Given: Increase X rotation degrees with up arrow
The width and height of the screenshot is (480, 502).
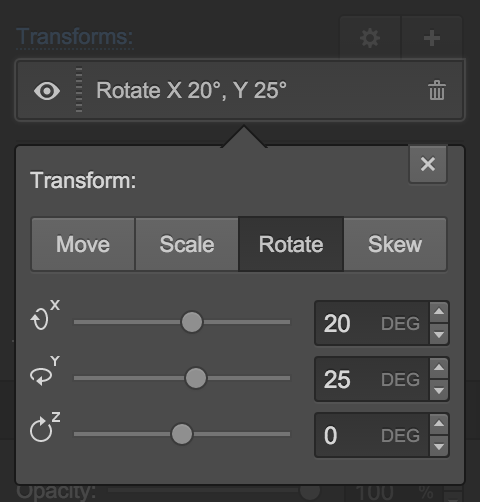Looking at the screenshot, I should coord(439,312).
